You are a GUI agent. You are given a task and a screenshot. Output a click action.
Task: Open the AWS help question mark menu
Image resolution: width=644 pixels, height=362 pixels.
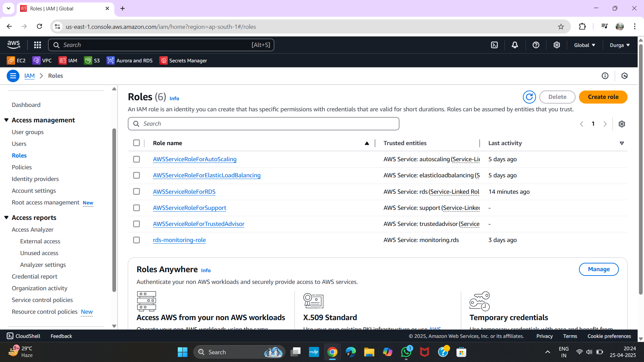[536, 45]
